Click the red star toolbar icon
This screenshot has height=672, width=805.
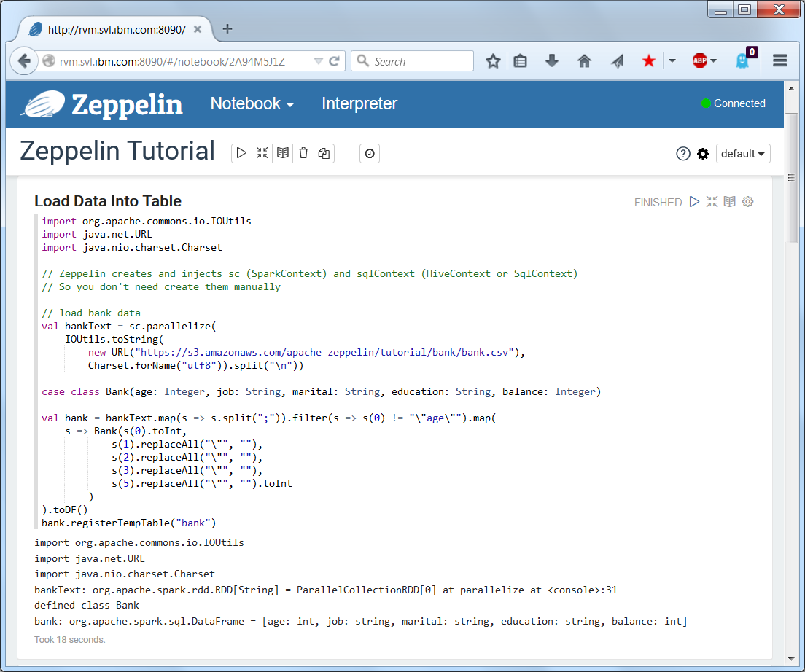point(649,61)
